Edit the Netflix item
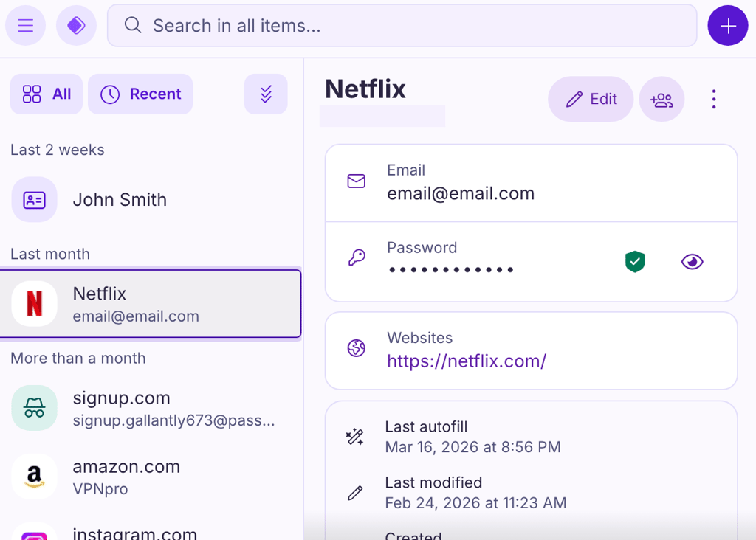 tap(591, 100)
